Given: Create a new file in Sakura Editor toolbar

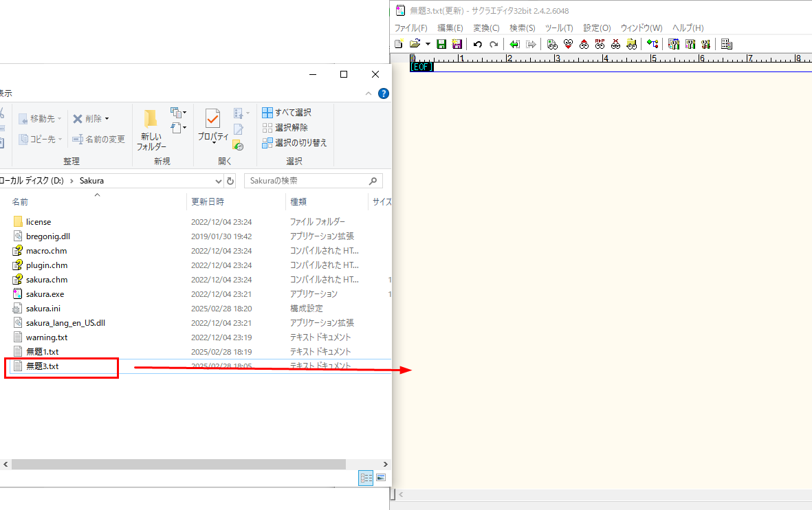Looking at the screenshot, I should click(399, 44).
